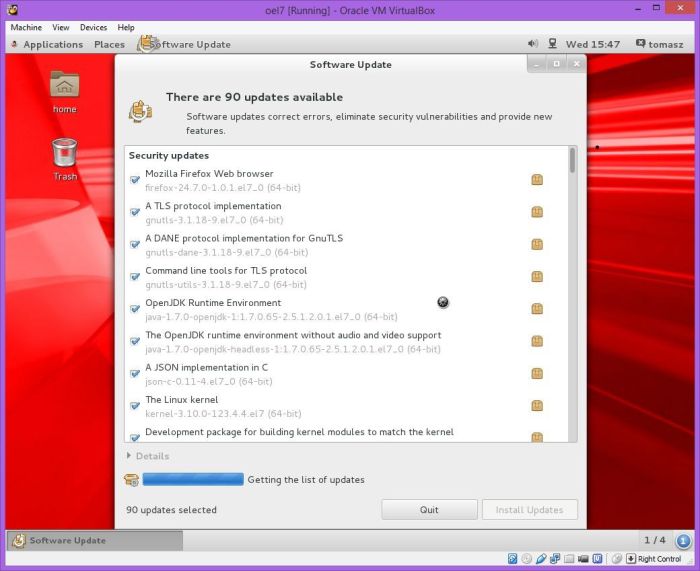This screenshot has width=700, height=571.
Task: Deselect the Linux kernel update checkbox
Action: click(x=135, y=406)
